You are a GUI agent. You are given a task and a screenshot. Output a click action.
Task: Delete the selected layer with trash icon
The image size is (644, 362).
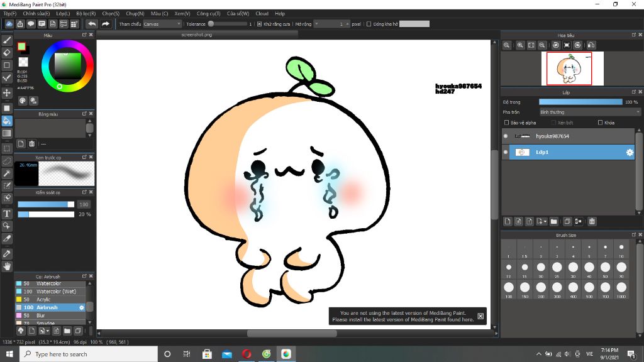(592, 221)
